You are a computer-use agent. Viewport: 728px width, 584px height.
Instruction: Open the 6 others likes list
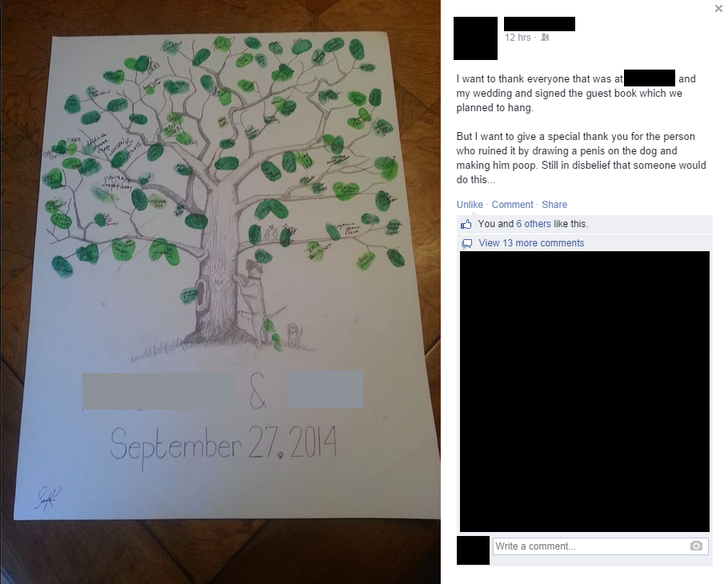click(534, 224)
